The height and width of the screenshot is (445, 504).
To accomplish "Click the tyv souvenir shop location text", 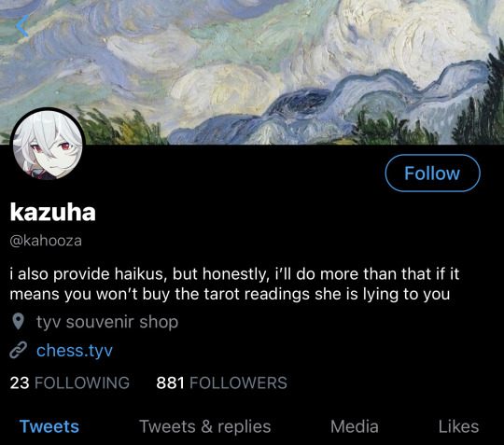I will click(107, 322).
